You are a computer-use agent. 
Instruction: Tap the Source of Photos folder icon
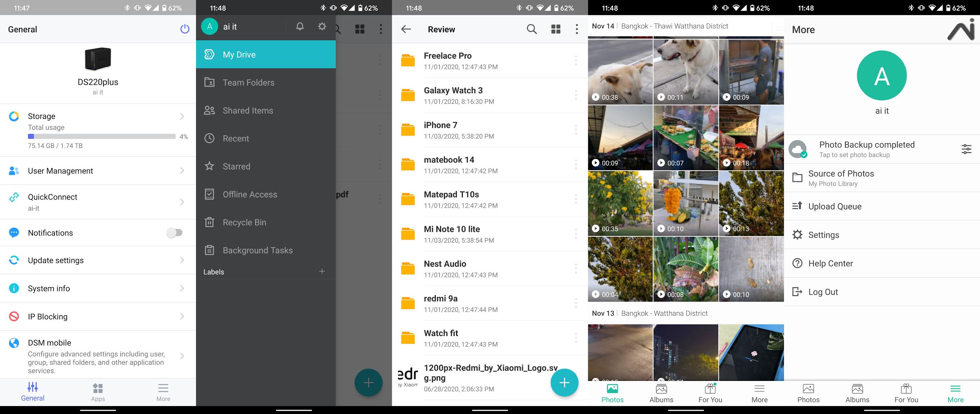pos(797,178)
